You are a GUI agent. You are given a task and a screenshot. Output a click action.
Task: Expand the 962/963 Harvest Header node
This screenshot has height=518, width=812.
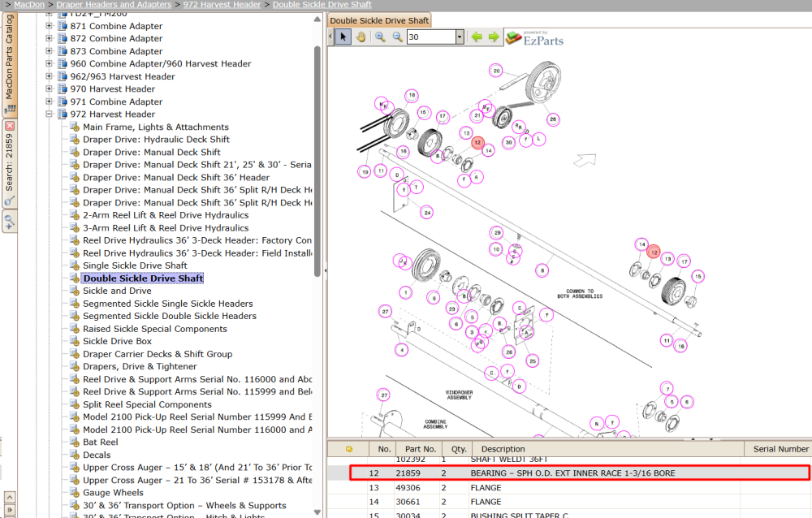(x=49, y=76)
